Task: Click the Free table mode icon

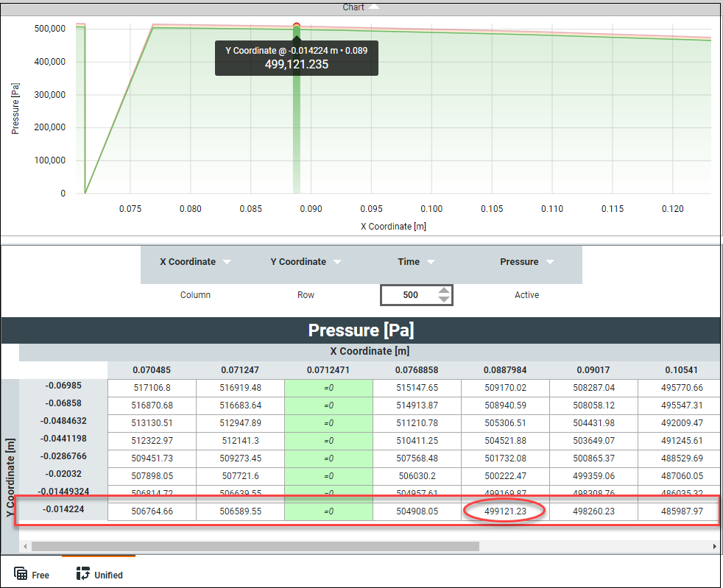Action: point(21,574)
